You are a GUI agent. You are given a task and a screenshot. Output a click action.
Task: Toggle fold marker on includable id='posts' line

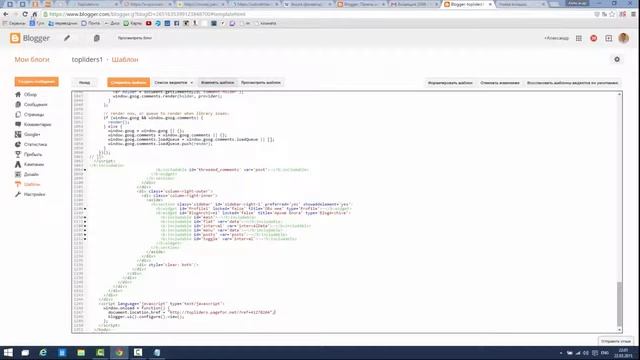pos(85,235)
